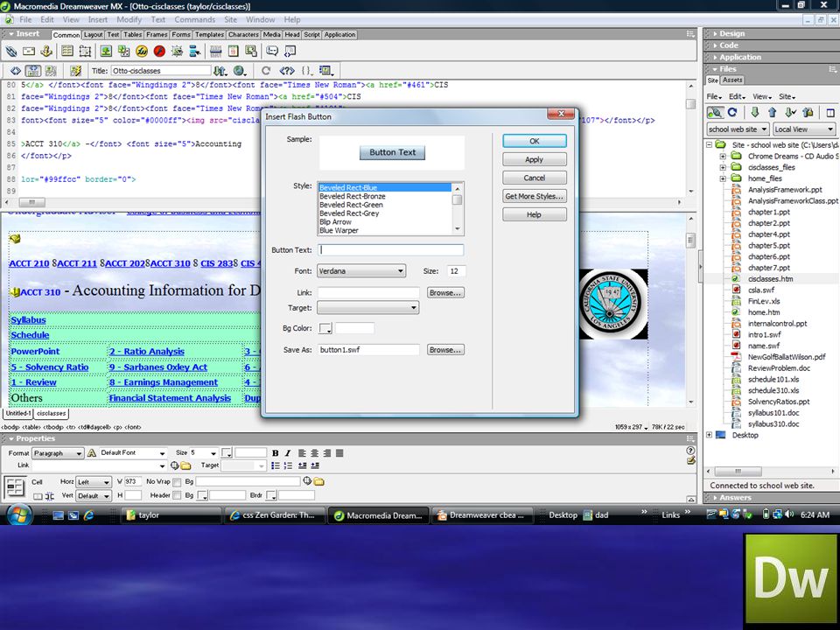Image resolution: width=840 pixels, height=630 pixels.
Task: Open the Commands menu
Action: pos(194,20)
